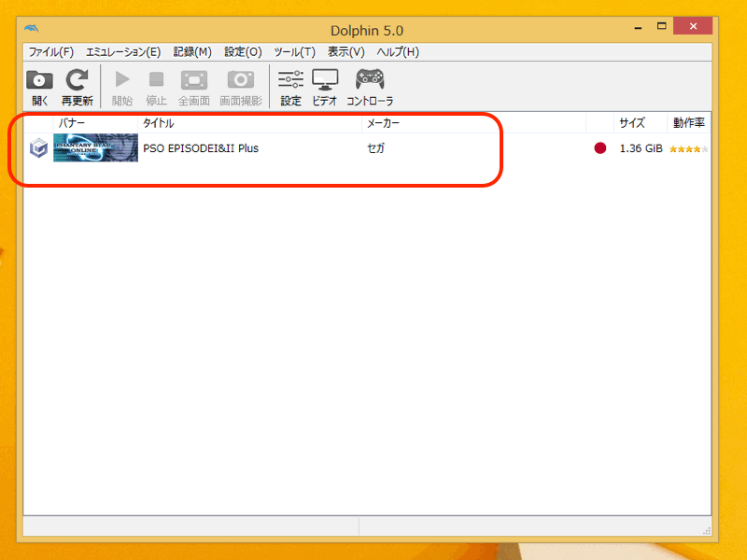
Task: Click the 開く (Open) toolbar icon
Action: tap(39, 87)
